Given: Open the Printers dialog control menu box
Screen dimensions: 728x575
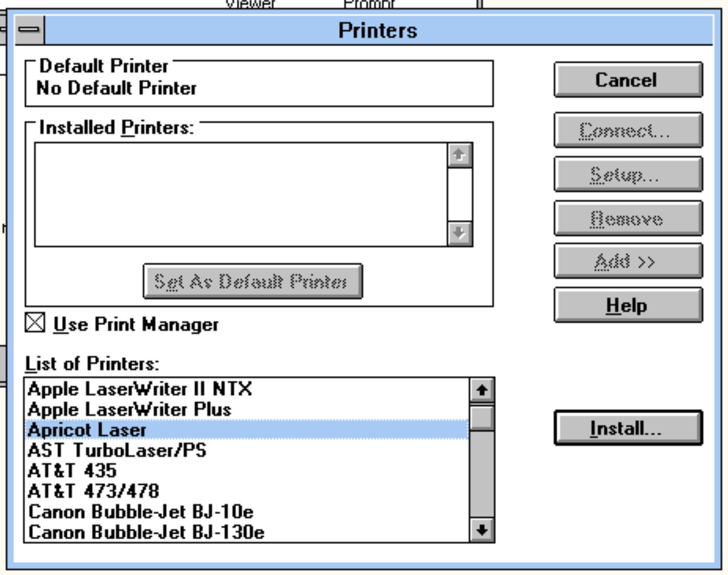Looking at the screenshot, I should [x=29, y=29].
